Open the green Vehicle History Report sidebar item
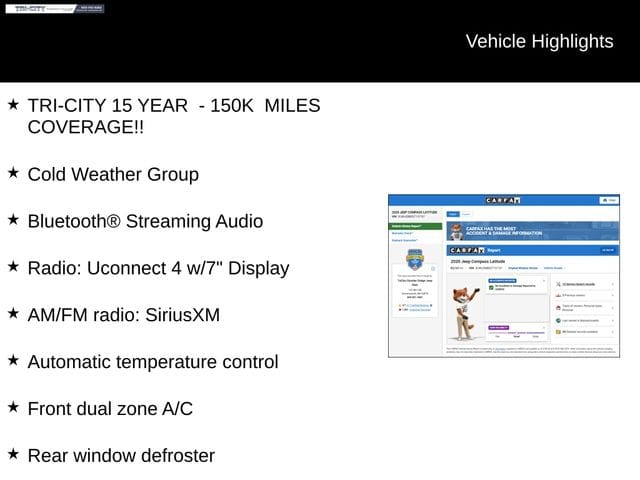This screenshot has height=480, width=640. pyautogui.click(x=414, y=227)
